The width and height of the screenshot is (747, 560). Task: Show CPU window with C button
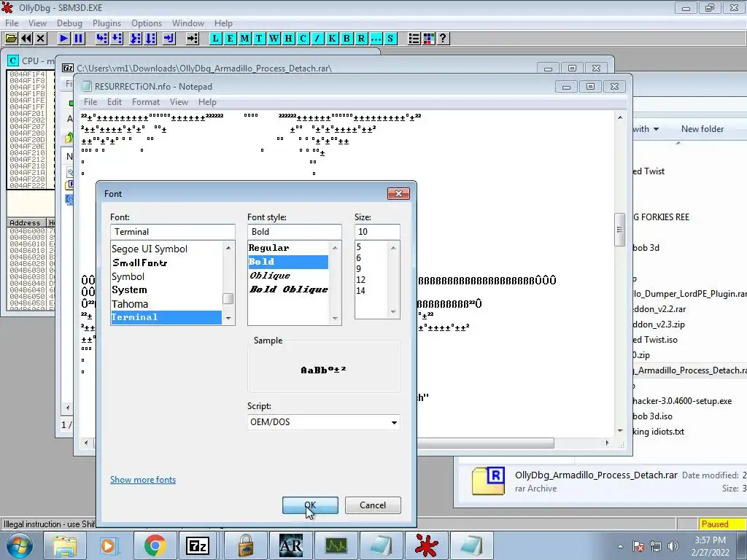coord(303,39)
